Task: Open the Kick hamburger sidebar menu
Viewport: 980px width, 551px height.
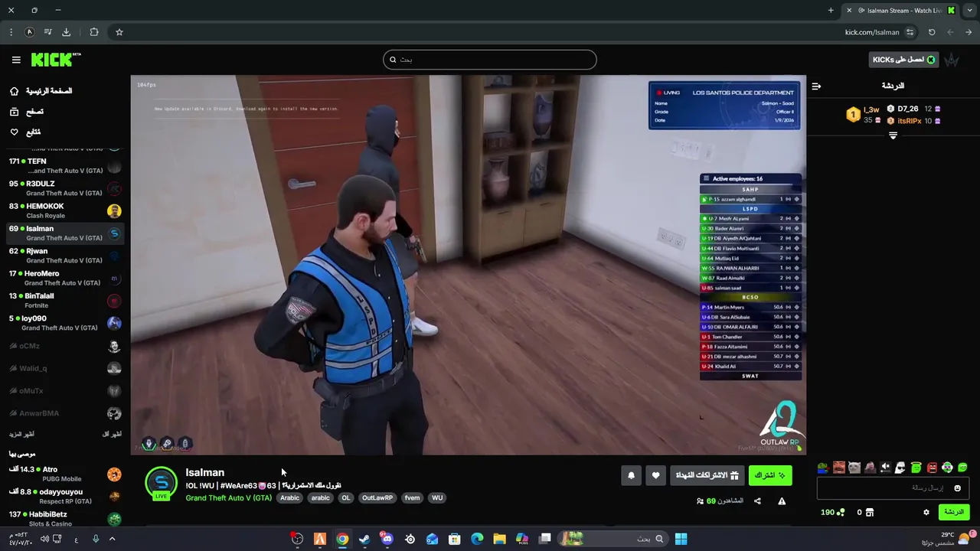Action: coord(16,60)
